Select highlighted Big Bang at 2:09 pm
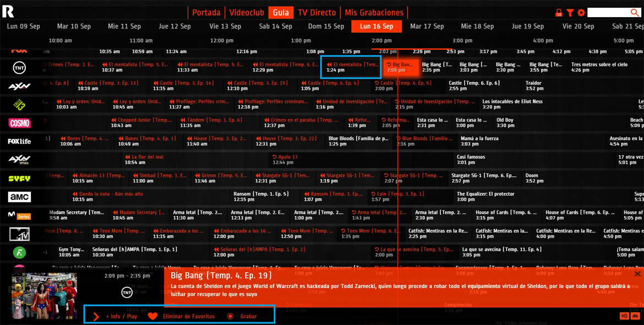Viewport: 644px width, 325px height. [401, 67]
